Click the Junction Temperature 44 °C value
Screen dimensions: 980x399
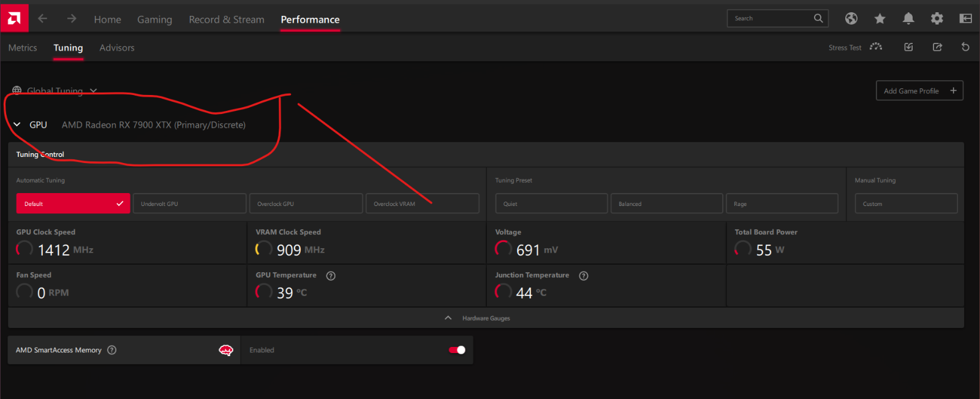tap(531, 293)
